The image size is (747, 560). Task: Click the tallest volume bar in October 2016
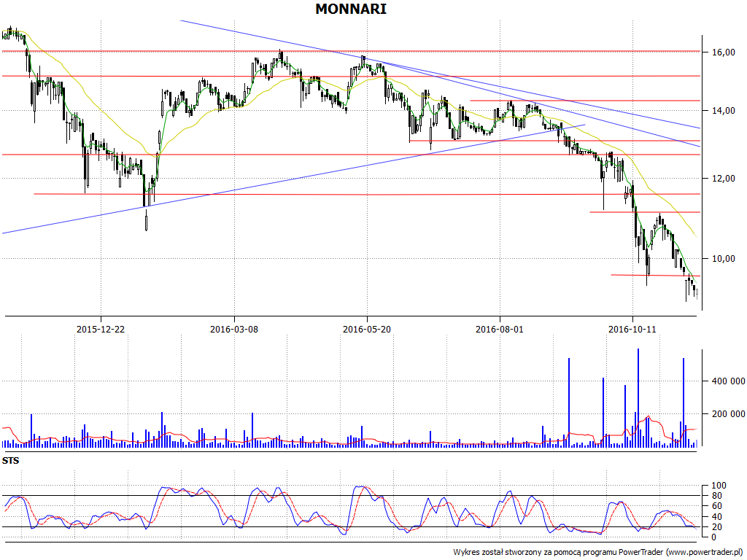point(638,397)
